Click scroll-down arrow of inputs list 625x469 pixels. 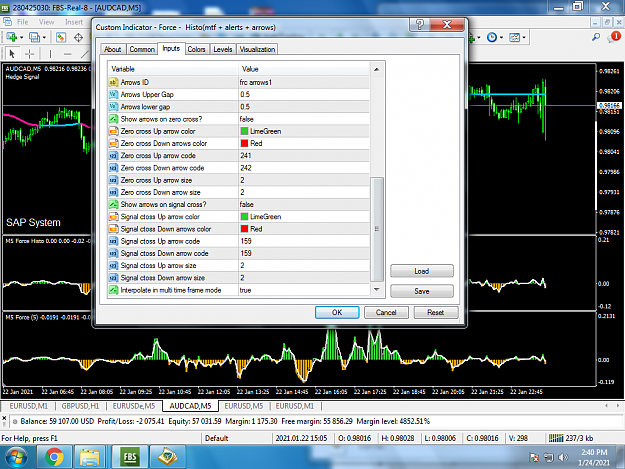[377, 290]
